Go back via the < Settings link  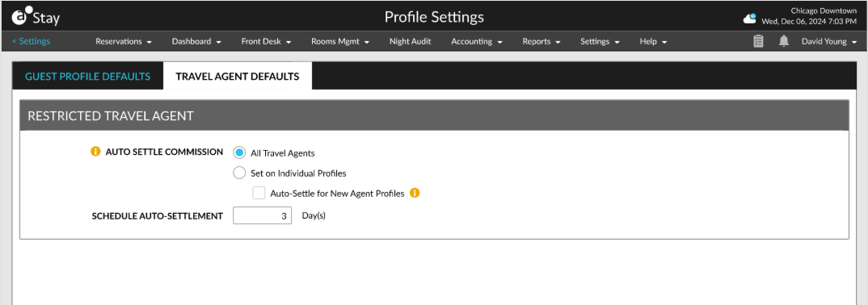[x=31, y=41]
